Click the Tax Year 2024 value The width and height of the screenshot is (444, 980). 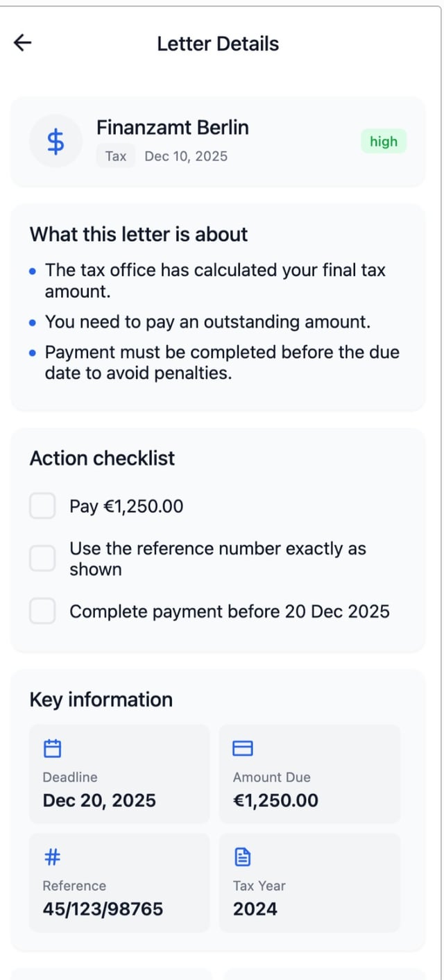255,909
